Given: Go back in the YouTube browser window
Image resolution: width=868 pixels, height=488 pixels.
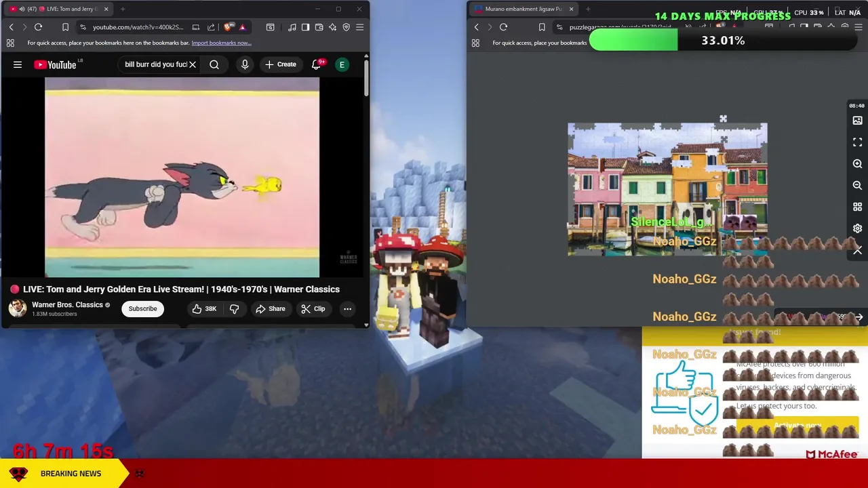Looking at the screenshot, I should [x=11, y=27].
